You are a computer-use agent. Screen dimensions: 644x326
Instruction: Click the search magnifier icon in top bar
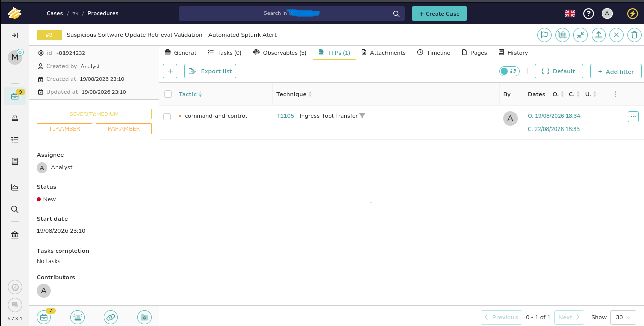397,14
